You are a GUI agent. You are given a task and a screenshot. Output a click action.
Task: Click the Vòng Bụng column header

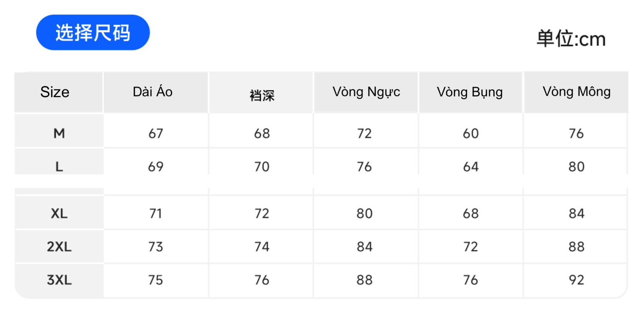coord(470,92)
